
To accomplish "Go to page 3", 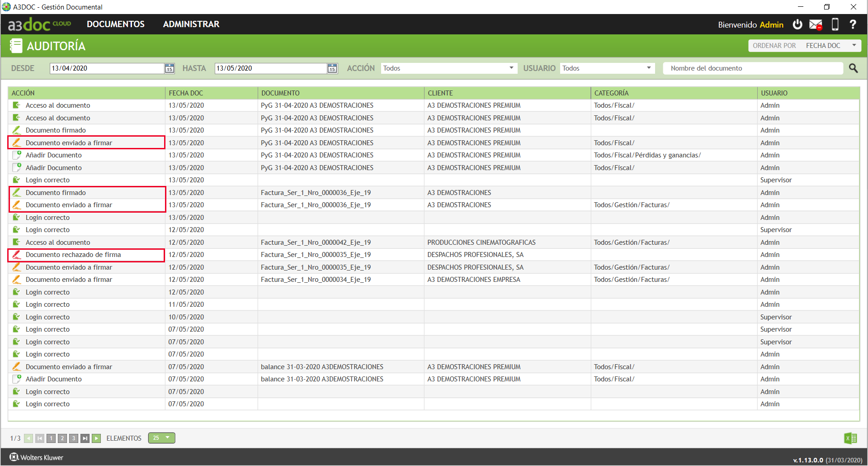I will click(74, 438).
